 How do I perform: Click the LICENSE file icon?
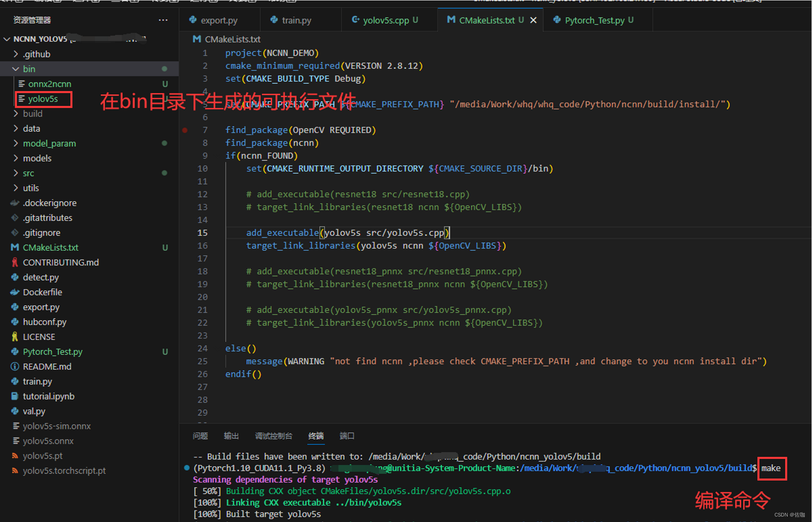point(15,337)
